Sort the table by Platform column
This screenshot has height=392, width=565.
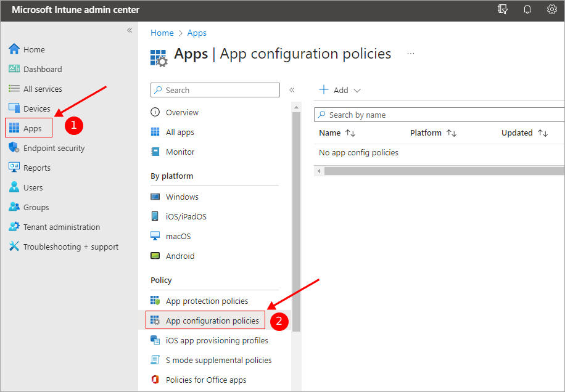434,133
